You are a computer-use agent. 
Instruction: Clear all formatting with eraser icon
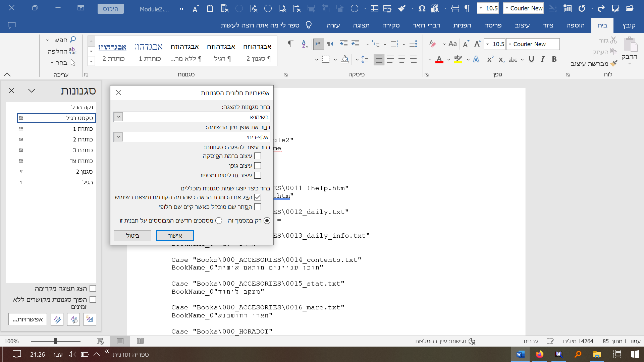[433, 44]
